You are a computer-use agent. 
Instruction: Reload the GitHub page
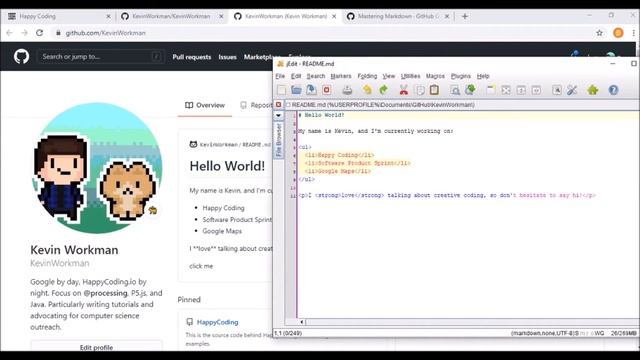[x=40, y=33]
